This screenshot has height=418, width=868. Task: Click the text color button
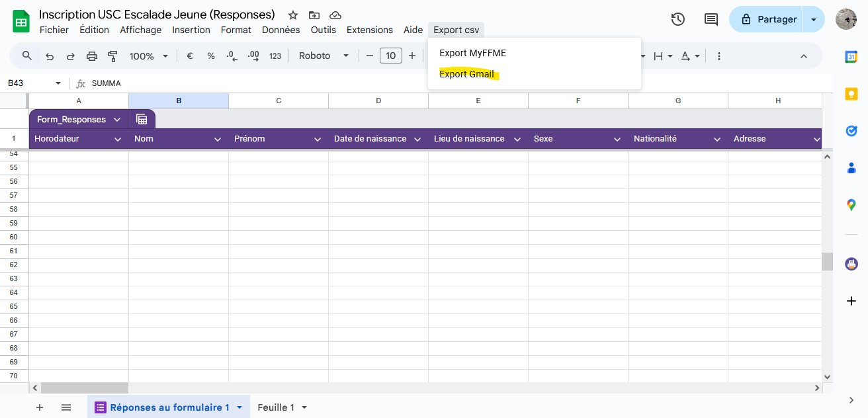(x=685, y=56)
